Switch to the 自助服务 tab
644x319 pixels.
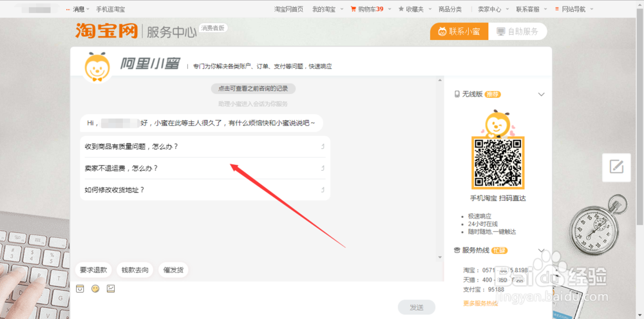coord(518,31)
